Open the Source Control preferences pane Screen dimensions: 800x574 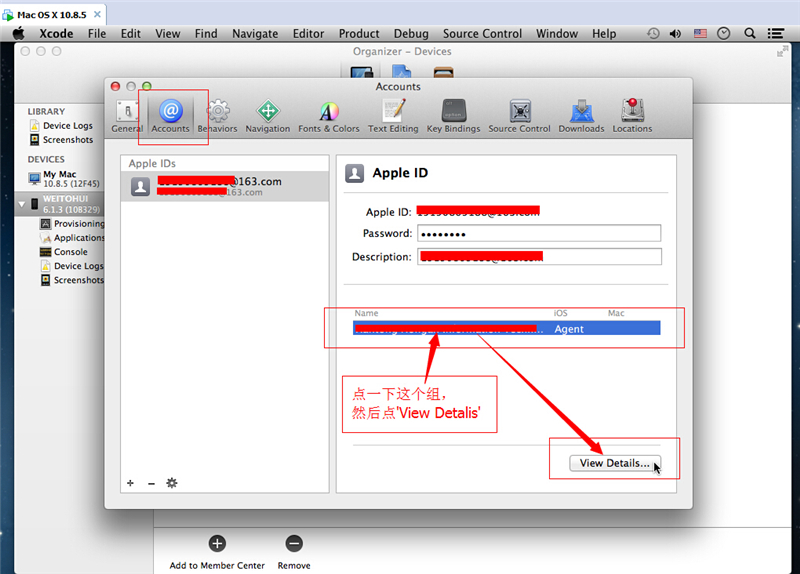519,116
